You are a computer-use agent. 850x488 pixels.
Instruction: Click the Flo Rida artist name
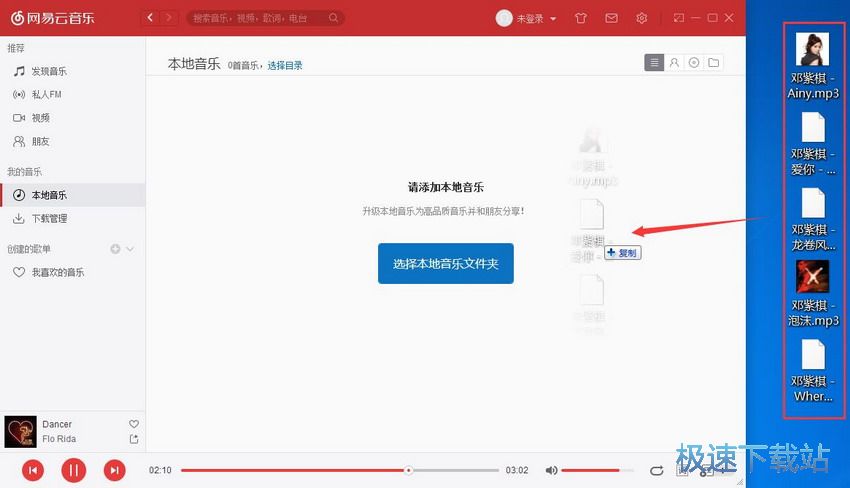[59, 439]
